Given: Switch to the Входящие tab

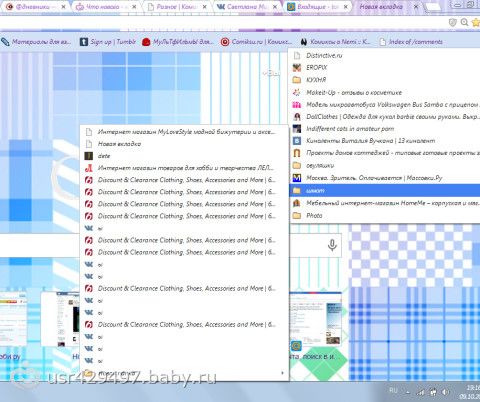Looking at the screenshot, I should (318, 7).
